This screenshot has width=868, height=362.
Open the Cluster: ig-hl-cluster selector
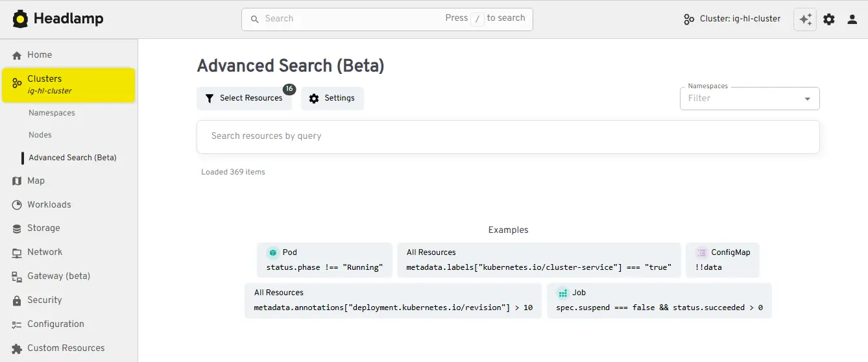pyautogui.click(x=732, y=19)
